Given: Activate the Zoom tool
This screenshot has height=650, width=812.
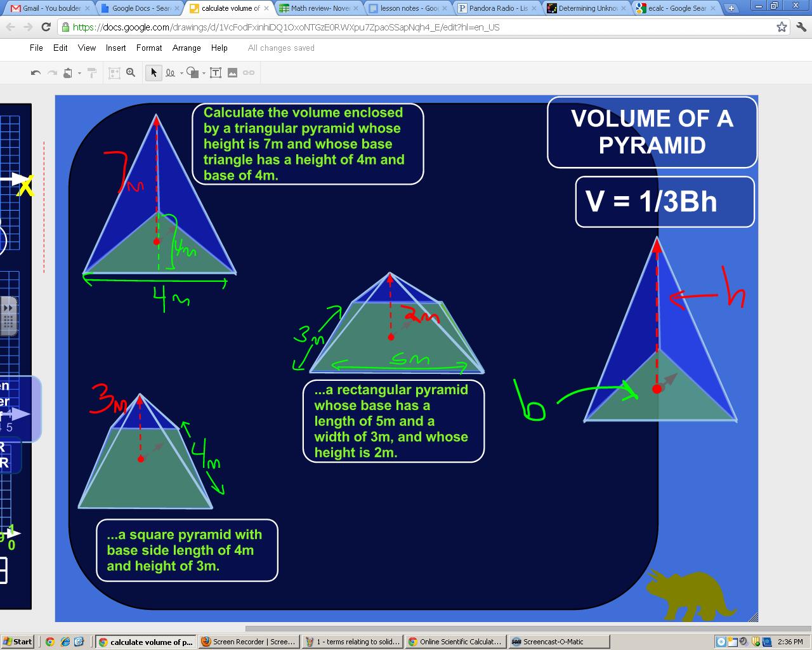Looking at the screenshot, I should (x=130, y=72).
